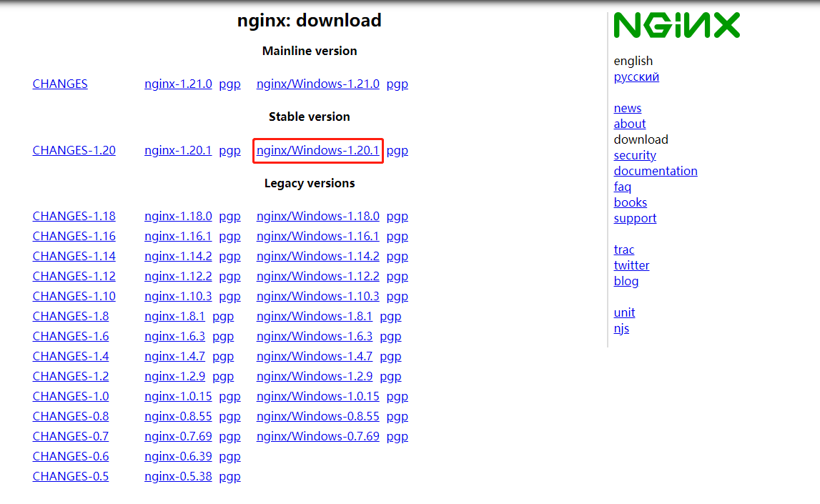
Task: Download nginx/Windows-0.8.55
Action: (318, 416)
